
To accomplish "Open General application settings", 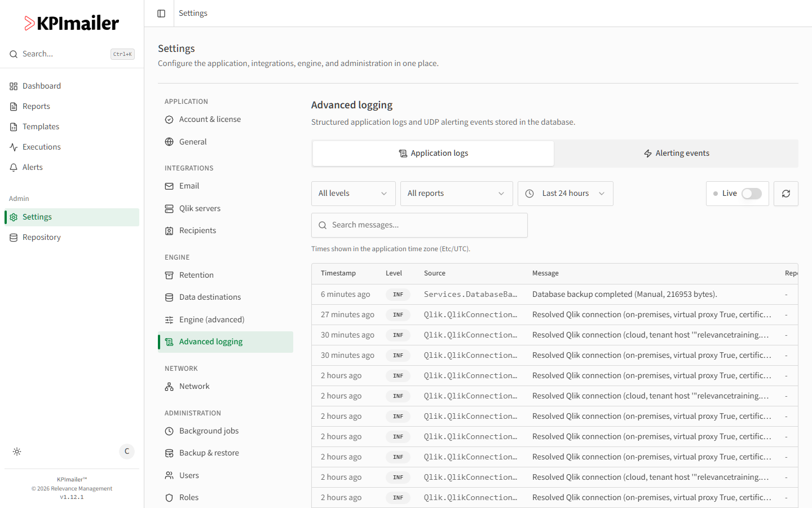I will coord(226,142).
